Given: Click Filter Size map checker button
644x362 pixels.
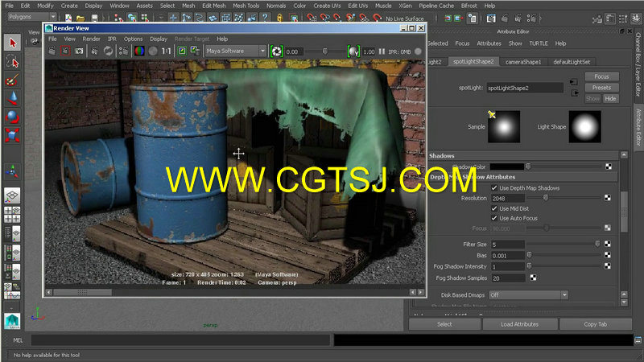Looking at the screenshot, I should (x=608, y=244).
